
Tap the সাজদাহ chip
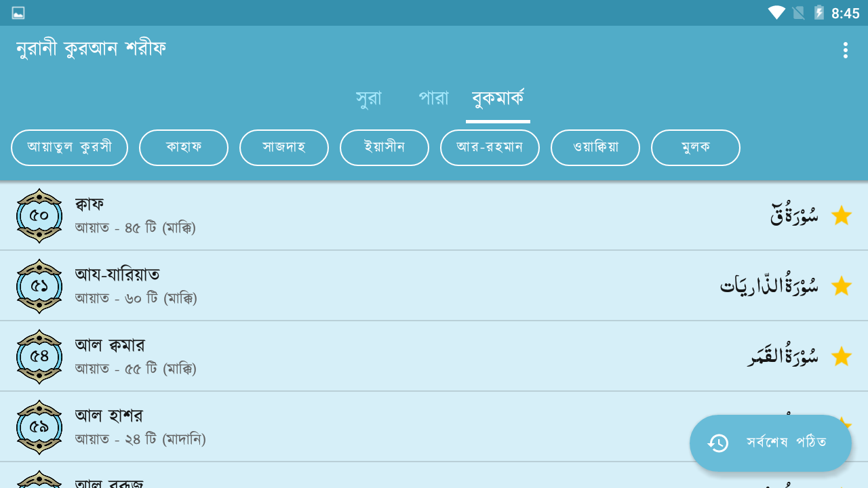(284, 148)
